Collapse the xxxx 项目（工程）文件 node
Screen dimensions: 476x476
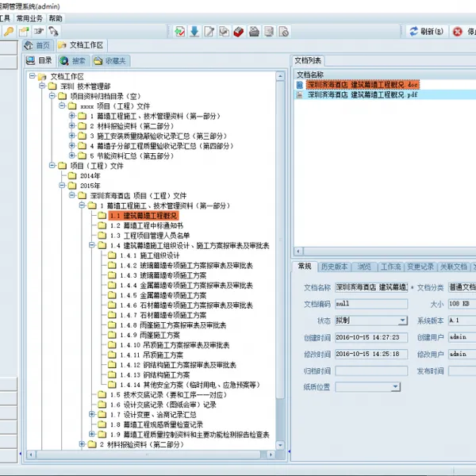[x=62, y=106]
